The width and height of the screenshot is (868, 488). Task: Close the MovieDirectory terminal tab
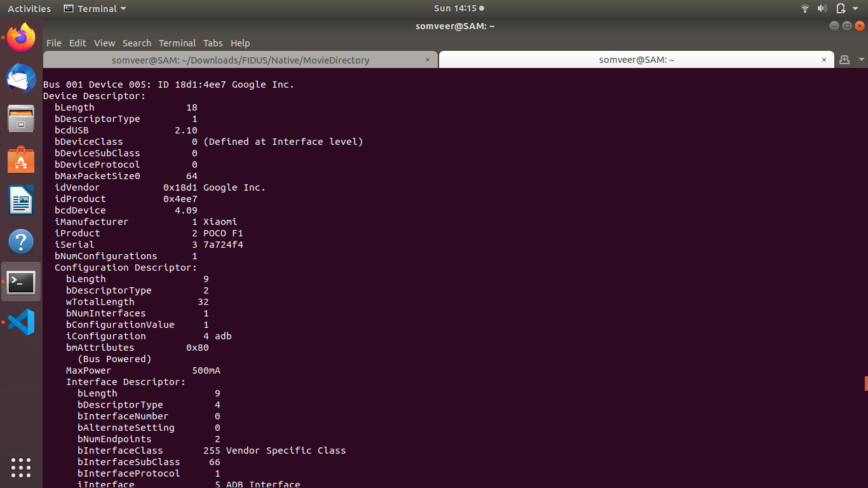(428, 60)
